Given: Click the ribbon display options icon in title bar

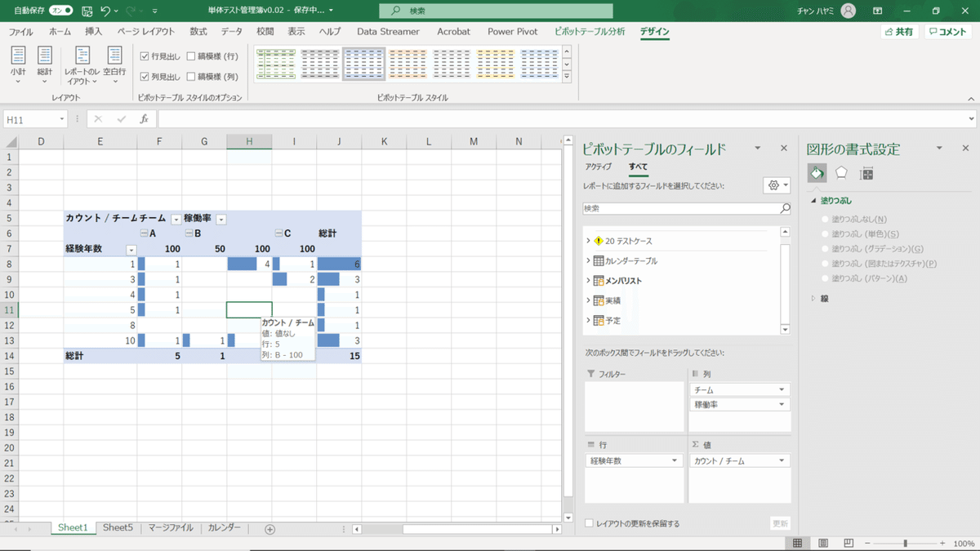Looking at the screenshot, I should 878,11.
